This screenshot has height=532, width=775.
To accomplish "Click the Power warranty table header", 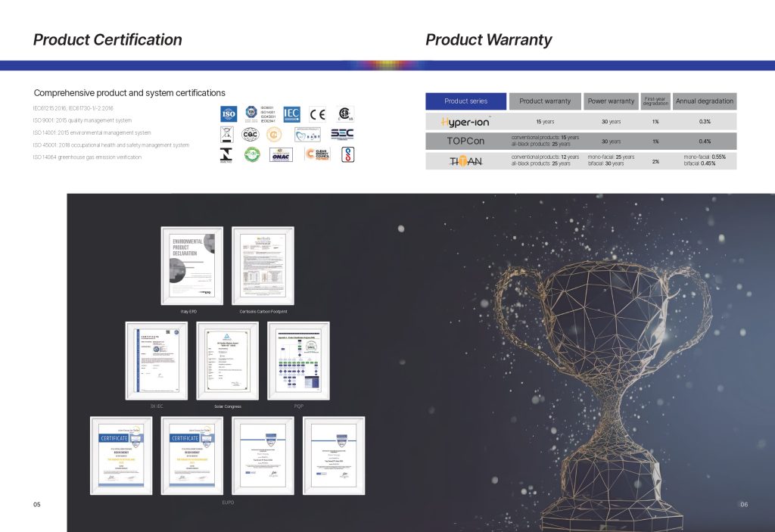I will pyautogui.click(x=611, y=101).
